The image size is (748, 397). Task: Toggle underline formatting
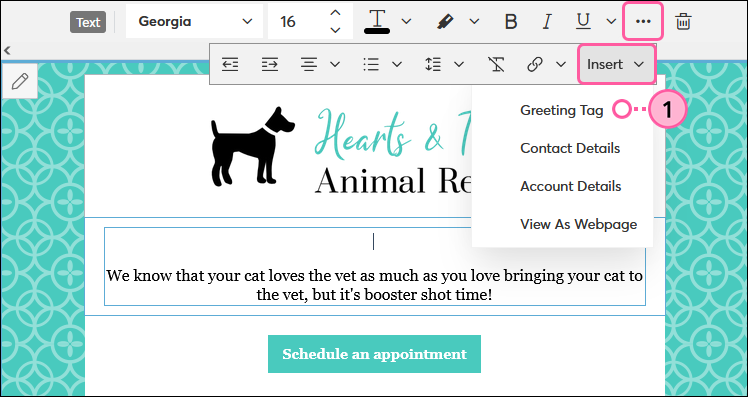(583, 21)
